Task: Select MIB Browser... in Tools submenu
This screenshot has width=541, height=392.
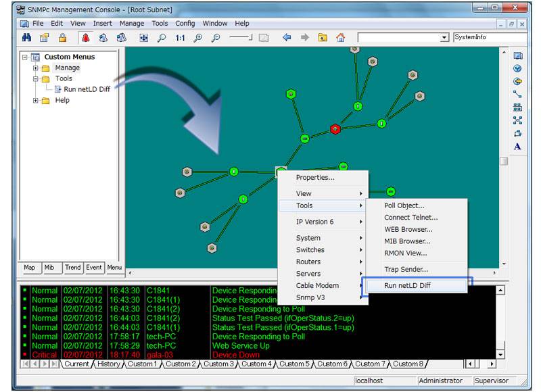Action: point(407,241)
